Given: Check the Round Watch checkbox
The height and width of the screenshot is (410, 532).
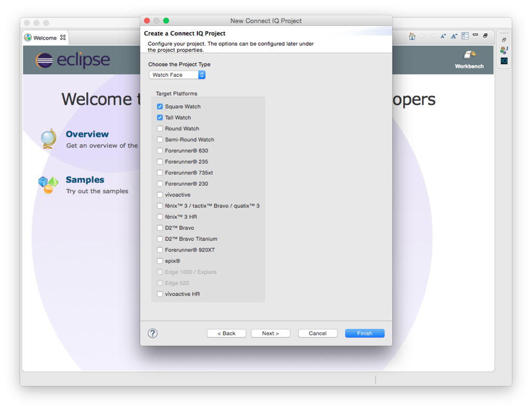Looking at the screenshot, I should coord(160,128).
